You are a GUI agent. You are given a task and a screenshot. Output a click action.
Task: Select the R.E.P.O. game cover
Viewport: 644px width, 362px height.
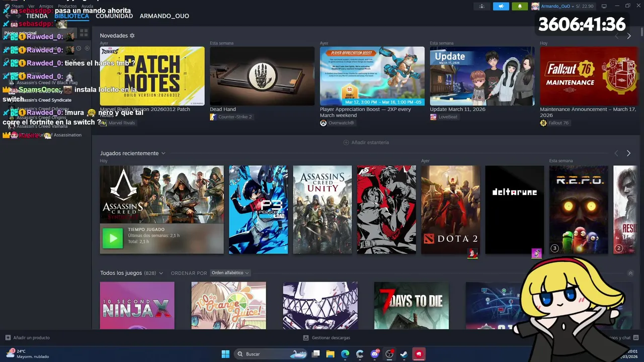[579, 210]
